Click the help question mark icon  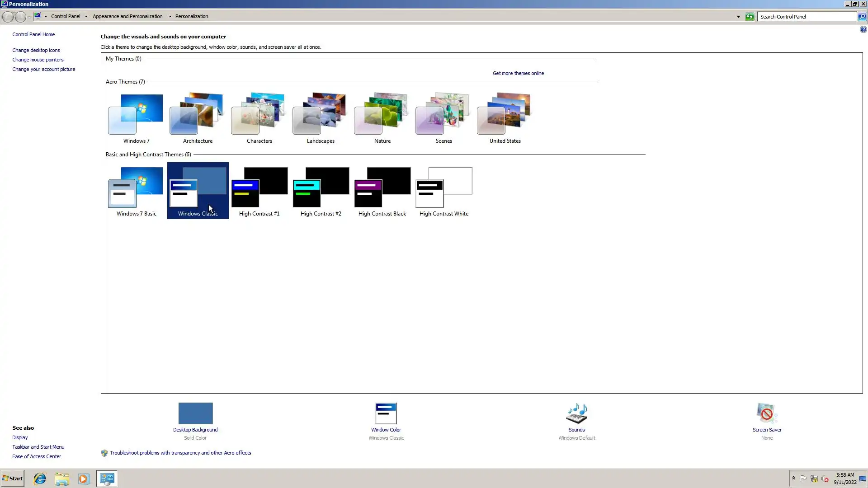[x=863, y=30]
